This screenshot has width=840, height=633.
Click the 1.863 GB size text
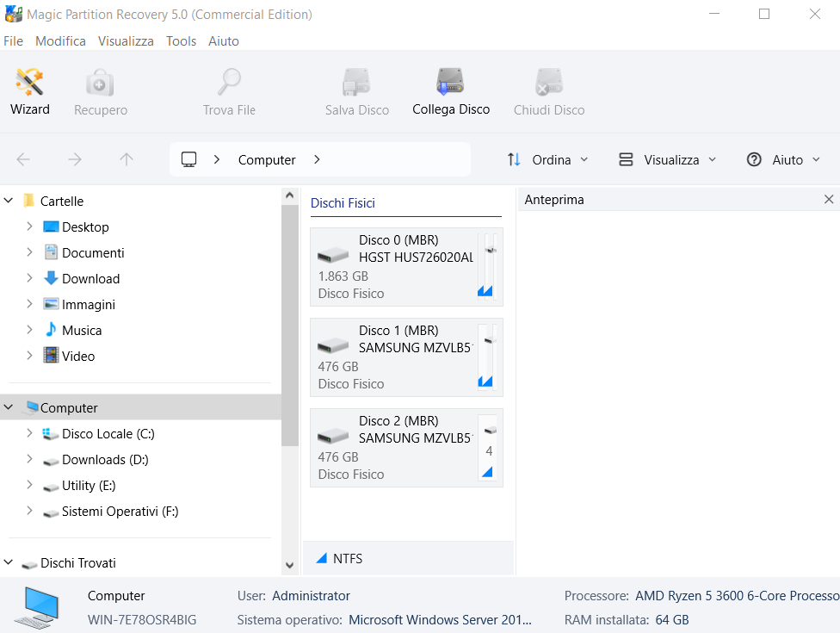click(343, 276)
